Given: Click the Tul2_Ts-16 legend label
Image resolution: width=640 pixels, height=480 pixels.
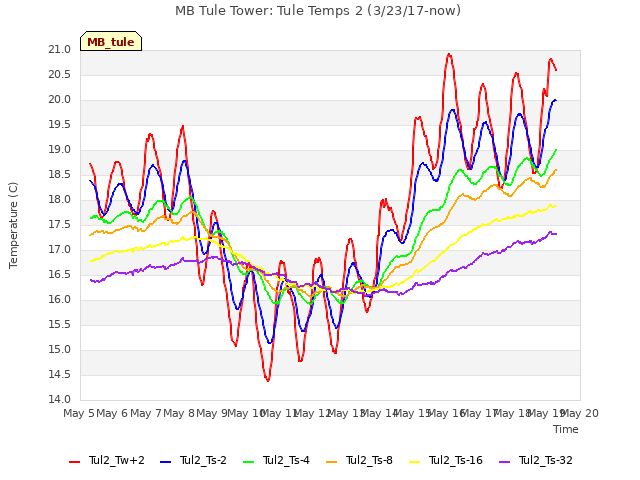Looking at the screenshot, I should [456, 460].
